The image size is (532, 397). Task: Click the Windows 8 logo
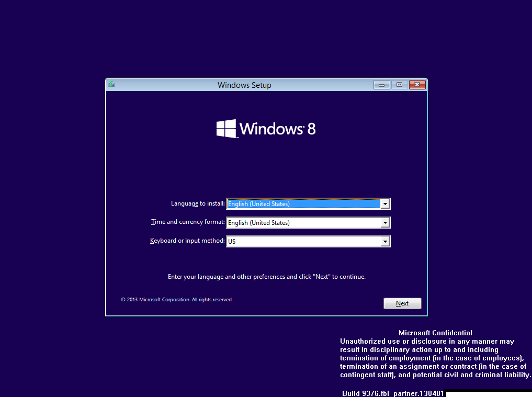[x=266, y=129]
